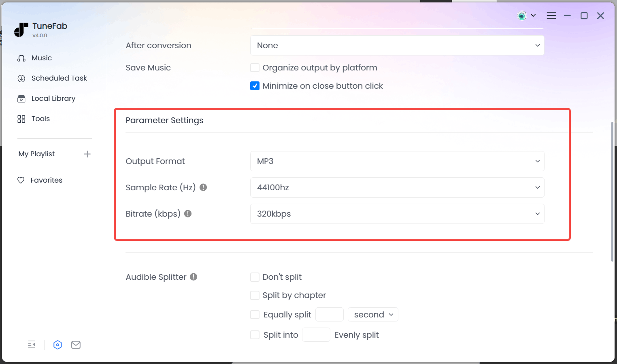Click the Equally split number input field

coord(329,315)
